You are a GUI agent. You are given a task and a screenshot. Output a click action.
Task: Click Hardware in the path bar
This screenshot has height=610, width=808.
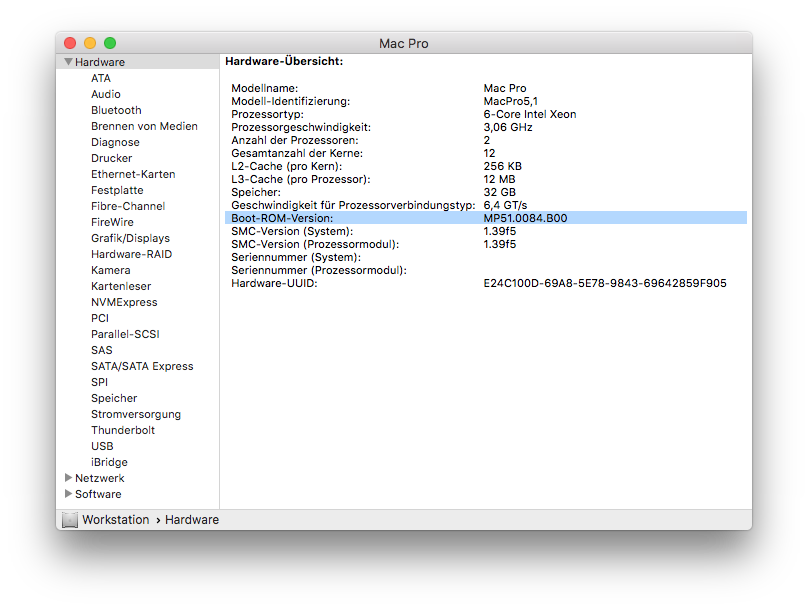click(x=192, y=520)
